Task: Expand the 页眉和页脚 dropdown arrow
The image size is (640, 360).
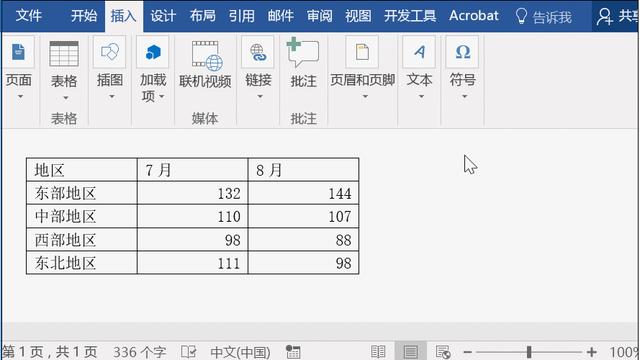Action: point(365,97)
